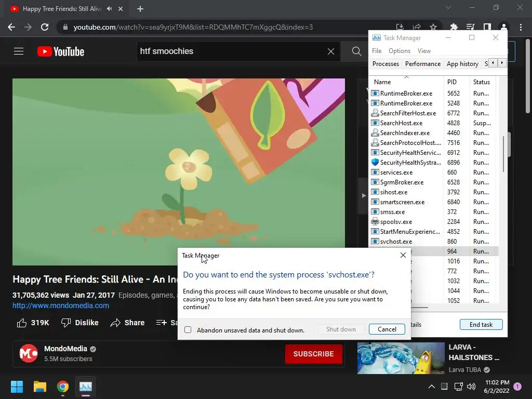Select services.exe process
The width and height of the screenshot is (532, 399).
coord(434,172)
